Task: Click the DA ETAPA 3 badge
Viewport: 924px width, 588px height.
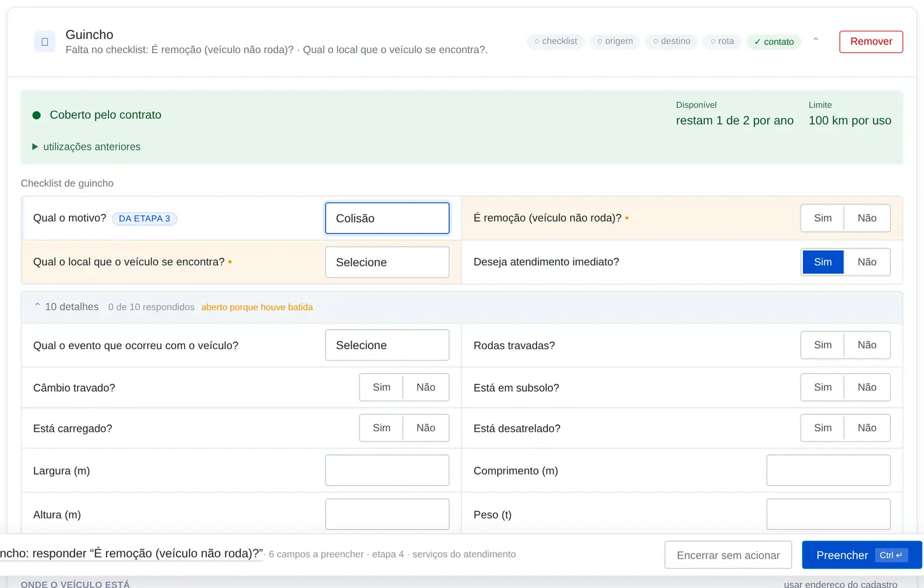Action: [145, 219]
